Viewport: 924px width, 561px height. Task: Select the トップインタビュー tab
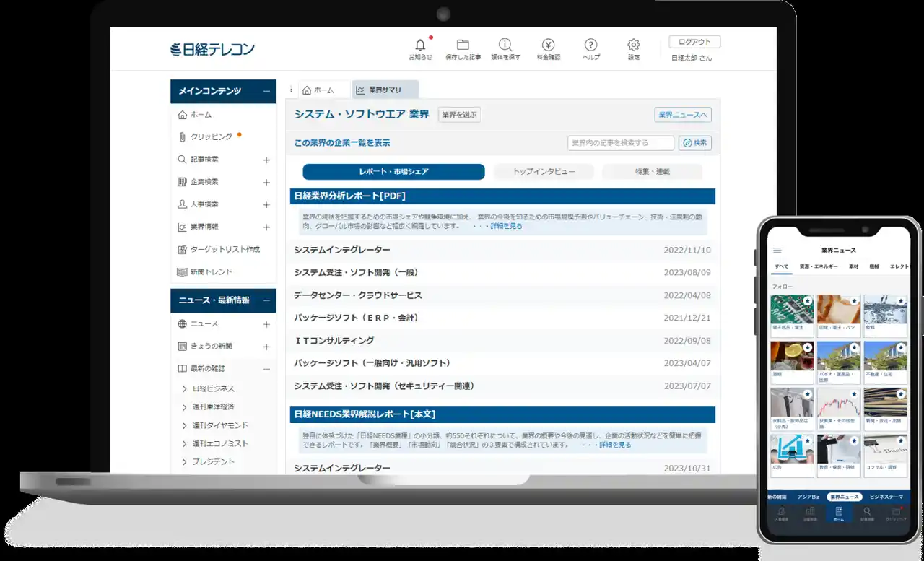(544, 172)
